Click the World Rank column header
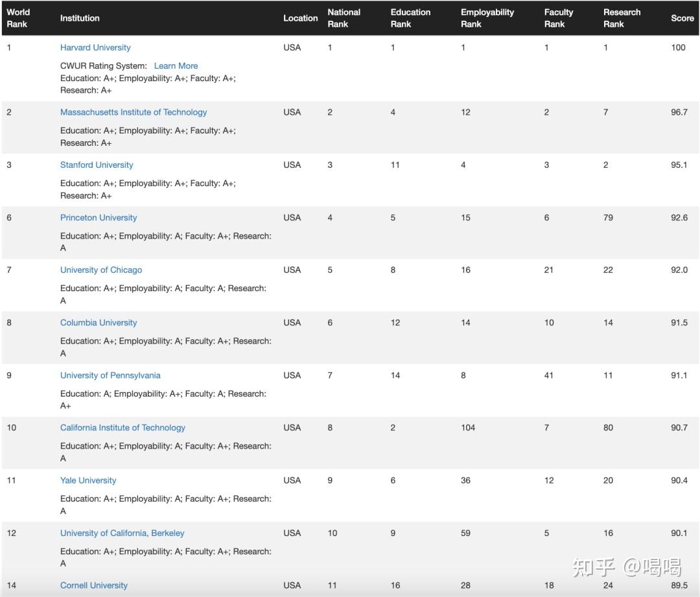Screen dimensions: 700x597 click(18, 18)
